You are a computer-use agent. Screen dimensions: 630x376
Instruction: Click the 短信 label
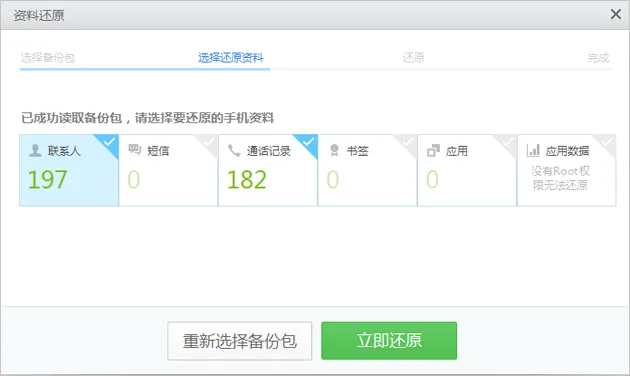pyautogui.click(x=158, y=151)
